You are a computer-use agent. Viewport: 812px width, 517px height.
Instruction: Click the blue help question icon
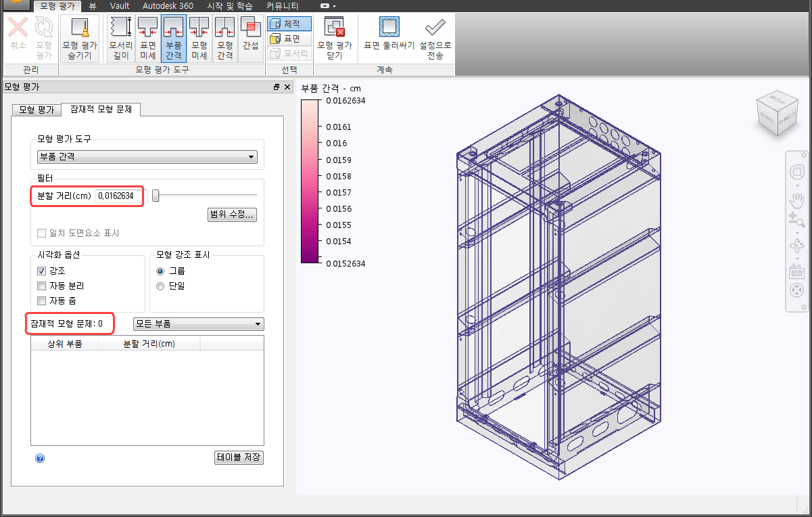tap(39, 458)
